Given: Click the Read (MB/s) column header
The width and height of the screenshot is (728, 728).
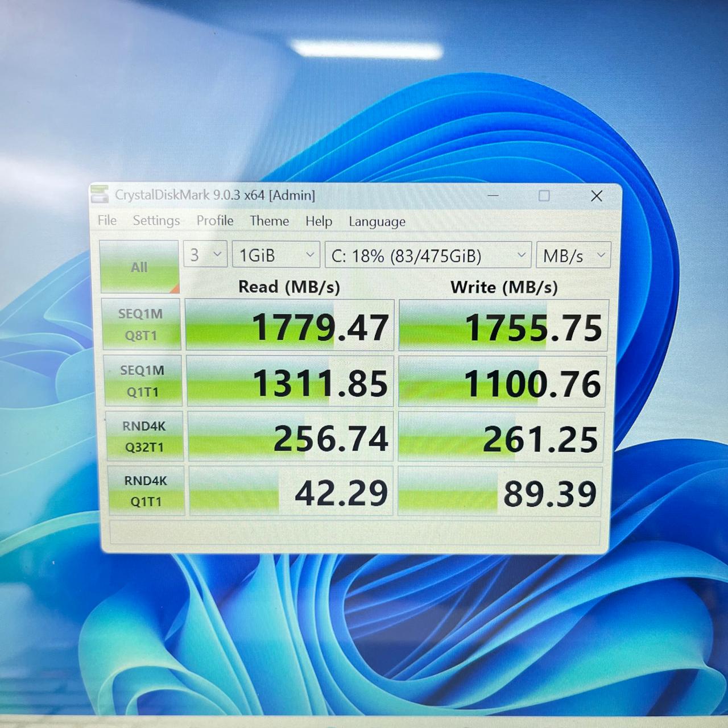Looking at the screenshot, I should pos(289,287).
